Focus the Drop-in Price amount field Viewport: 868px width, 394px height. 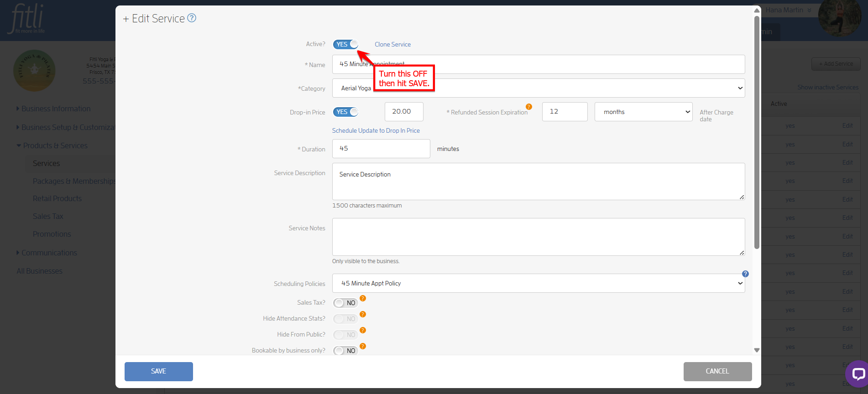click(x=404, y=112)
